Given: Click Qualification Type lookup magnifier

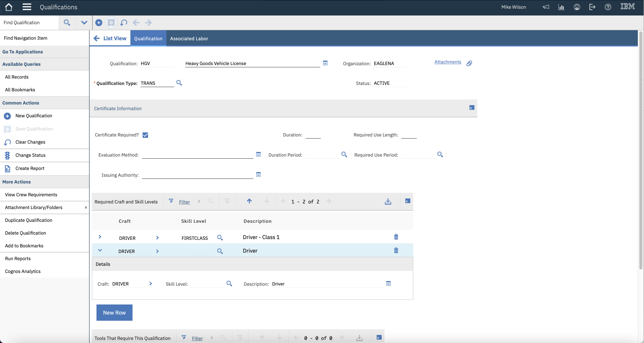Looking at the screenshot, I should coord(179,83).
